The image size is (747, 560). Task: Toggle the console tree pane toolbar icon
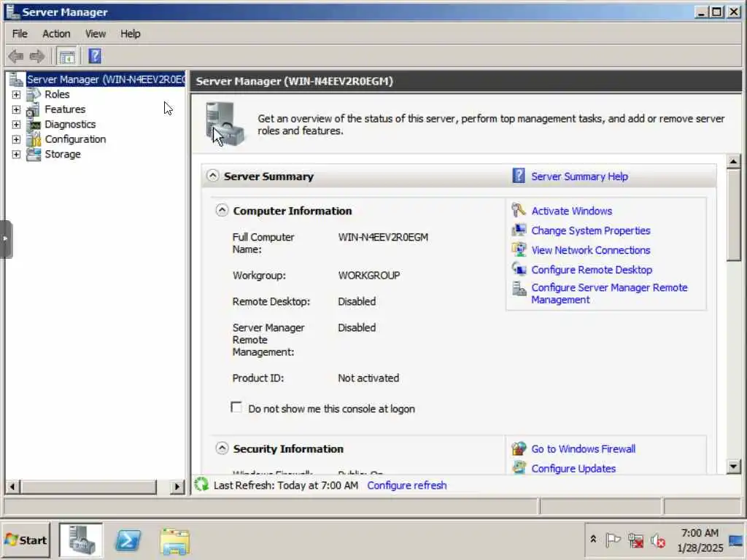click(66, 57)
